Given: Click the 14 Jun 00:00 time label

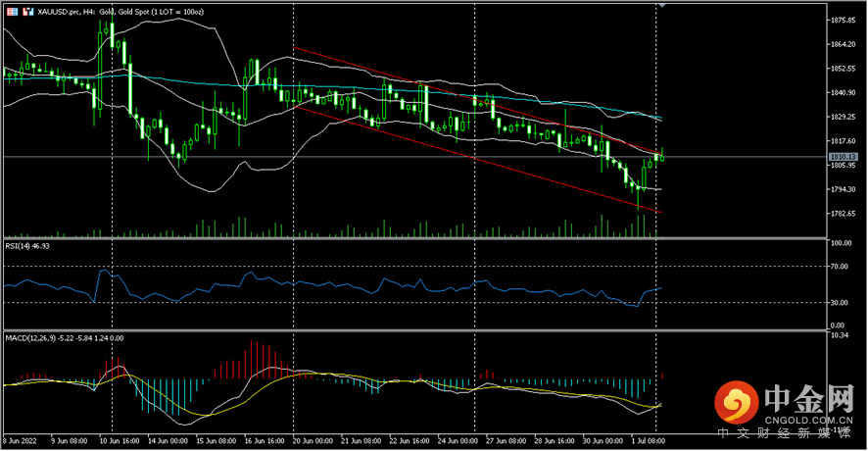Looking at the screenshot, I should pyautogui.click(x=168, y=441).
